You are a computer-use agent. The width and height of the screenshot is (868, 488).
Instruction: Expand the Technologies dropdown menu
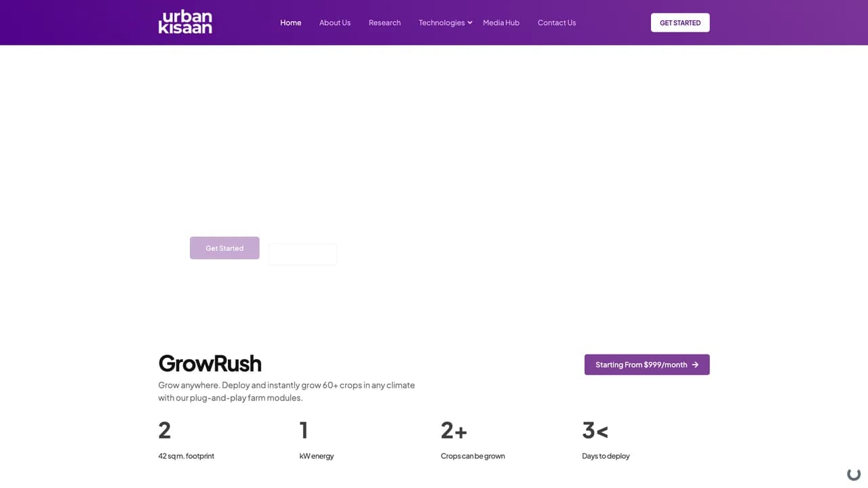coord(446,22)
